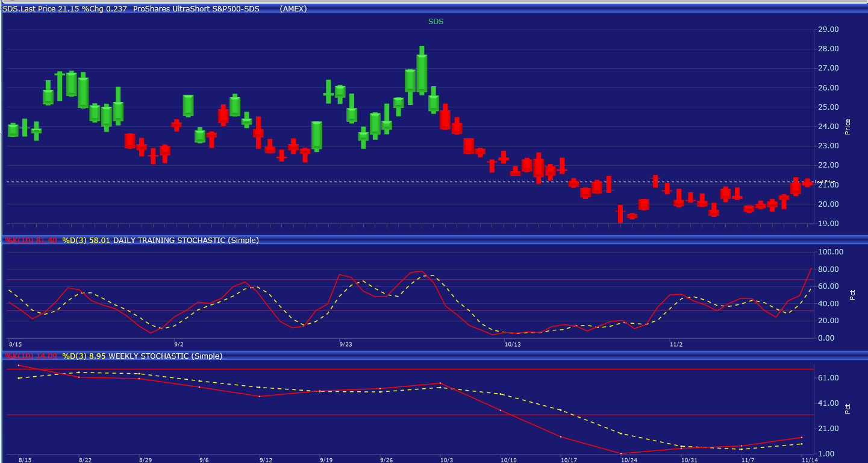Click the 100.00 value on daily stochastic axis

coord(831,252)
